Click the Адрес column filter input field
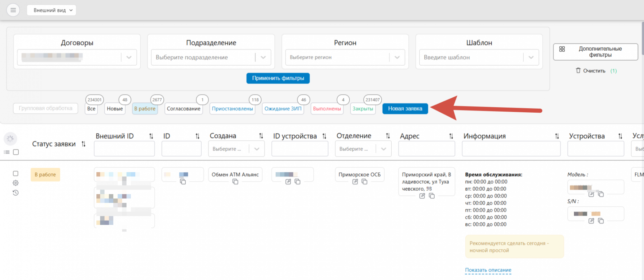The height and width of the screenshot is (280, 644). [426, 149]
